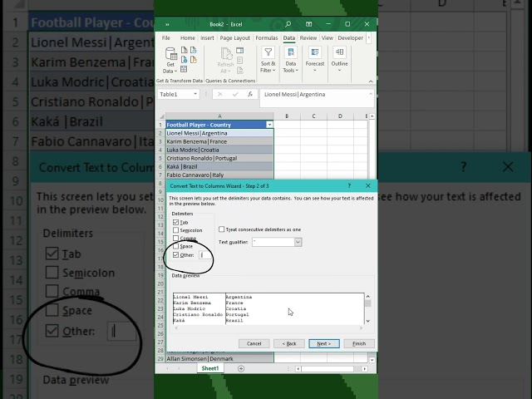532x399 pixels.
Task: Expand the Sort & Filter dropdown arrow
Action: tap(273, 70)
